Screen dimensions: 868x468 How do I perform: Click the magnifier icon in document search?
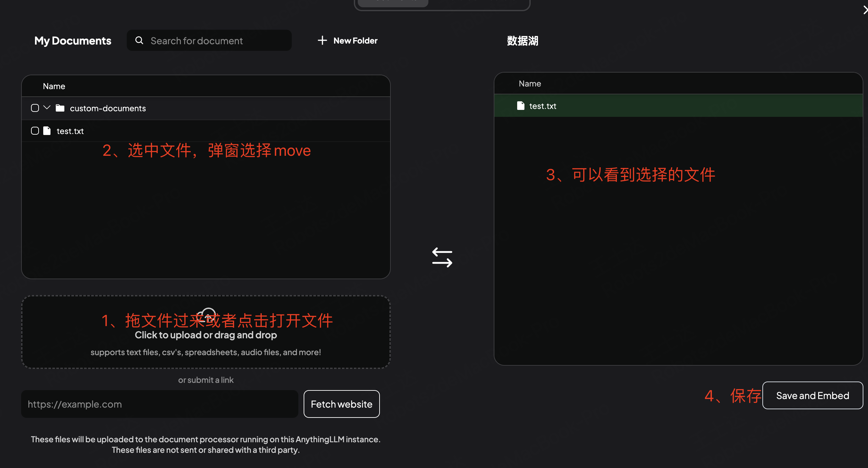pos(139,41)
